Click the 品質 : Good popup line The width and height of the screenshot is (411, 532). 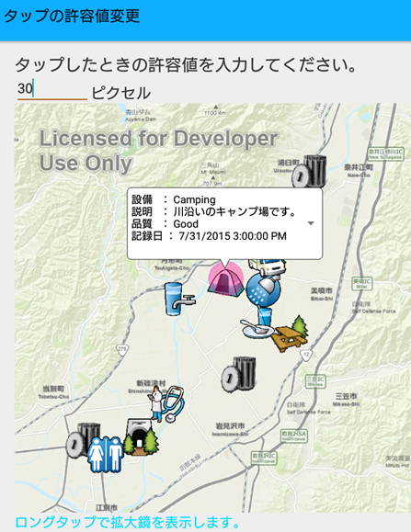165,224
